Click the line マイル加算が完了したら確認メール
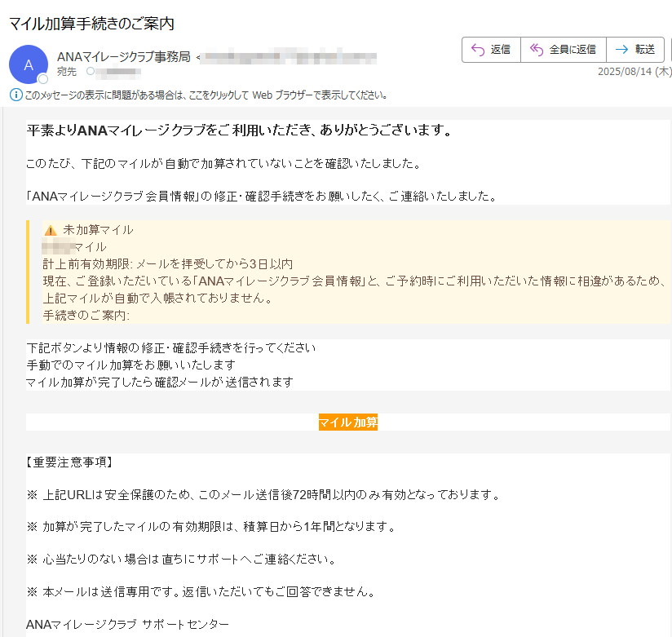The image size is (672, 637). coord(160,382)
